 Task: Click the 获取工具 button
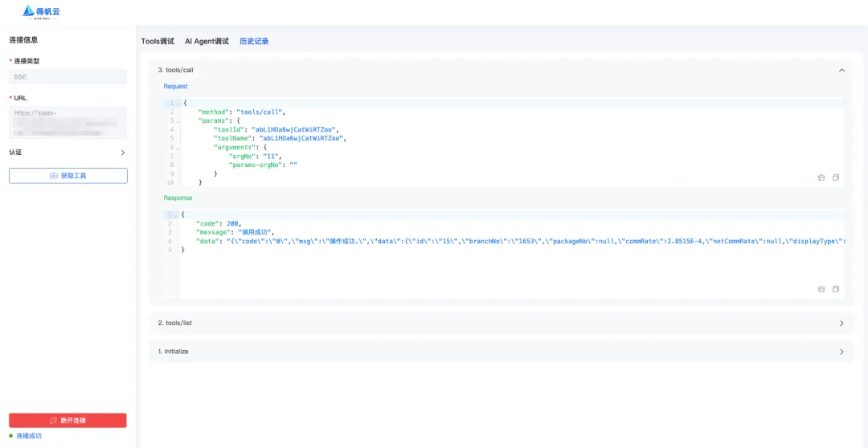(68, 175)
